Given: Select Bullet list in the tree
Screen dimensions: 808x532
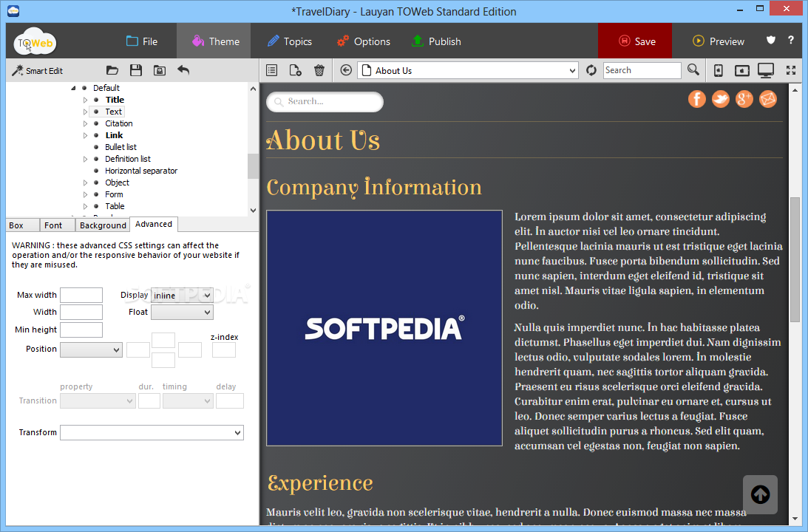Looking at the screenshot, I should coord(120,147).
